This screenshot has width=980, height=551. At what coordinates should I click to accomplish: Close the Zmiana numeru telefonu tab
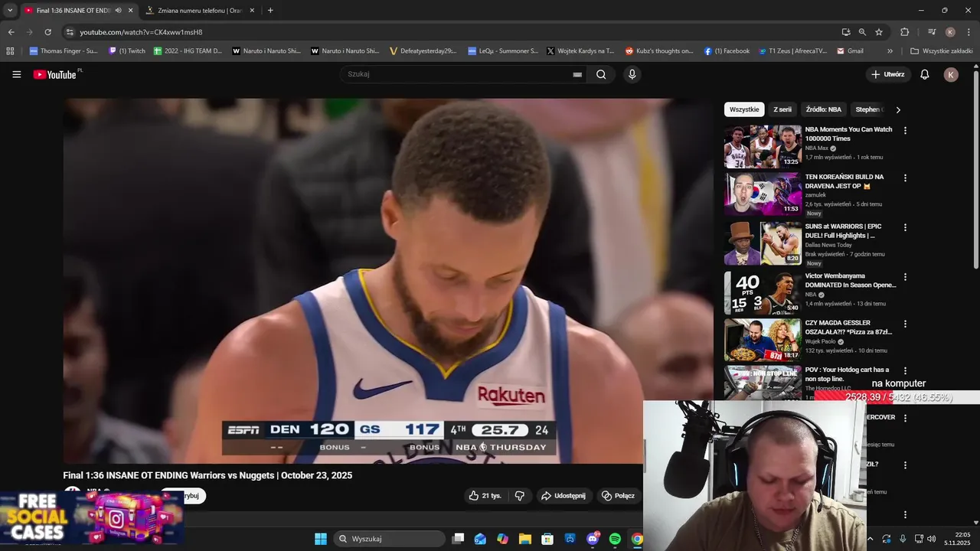[252, 11]
